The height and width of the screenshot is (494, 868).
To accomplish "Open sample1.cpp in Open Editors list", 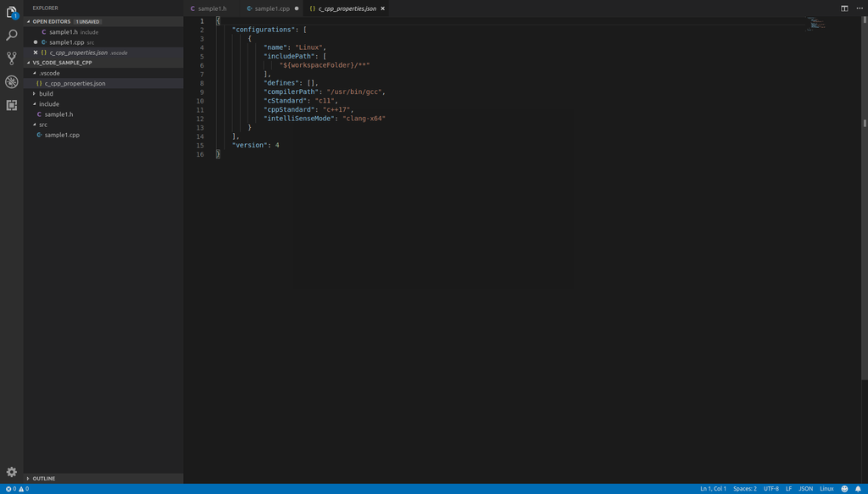I will point(103,42).
